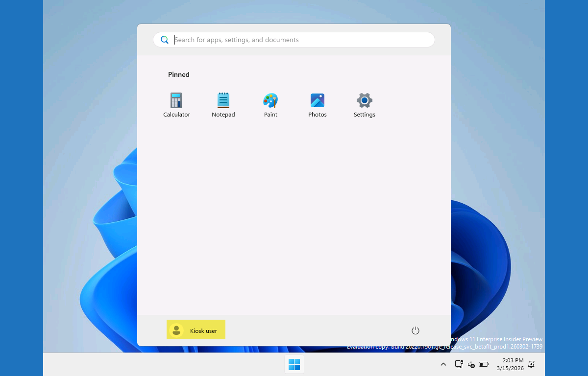Open the Paint palette icon
Image resolution: width=588 pixels, height=376 pixels.
click(270, 100)
